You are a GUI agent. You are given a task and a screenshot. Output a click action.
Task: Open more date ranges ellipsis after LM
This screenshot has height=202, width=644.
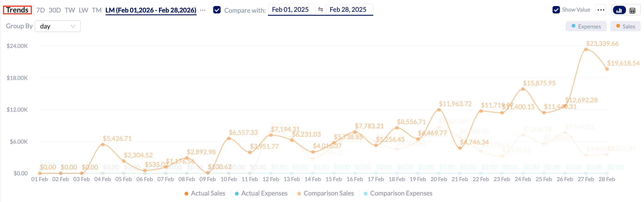pos(203,10)
